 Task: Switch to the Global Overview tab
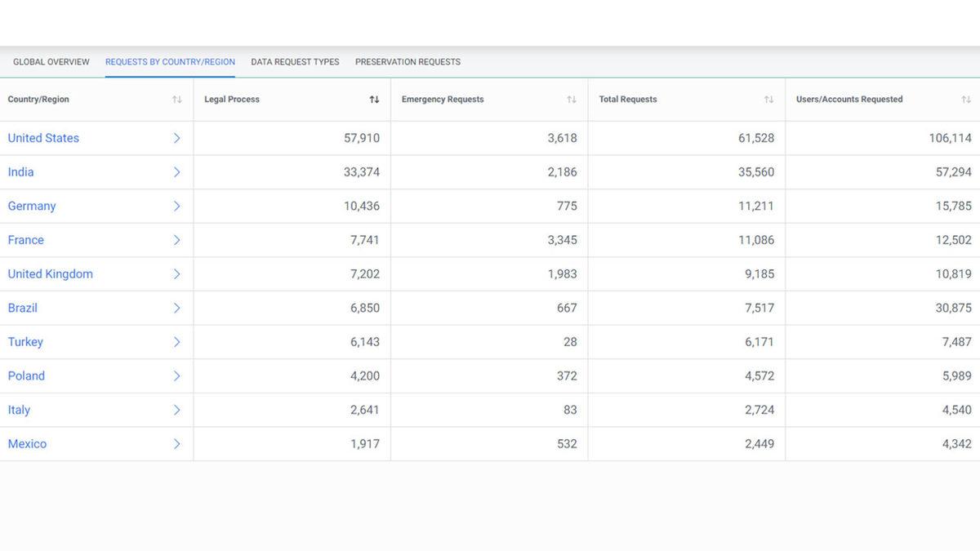(x=51, y=62)
